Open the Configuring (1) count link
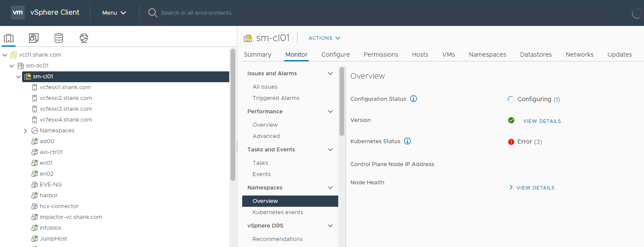The image size is (644, 247). click(x=557, y=99)
